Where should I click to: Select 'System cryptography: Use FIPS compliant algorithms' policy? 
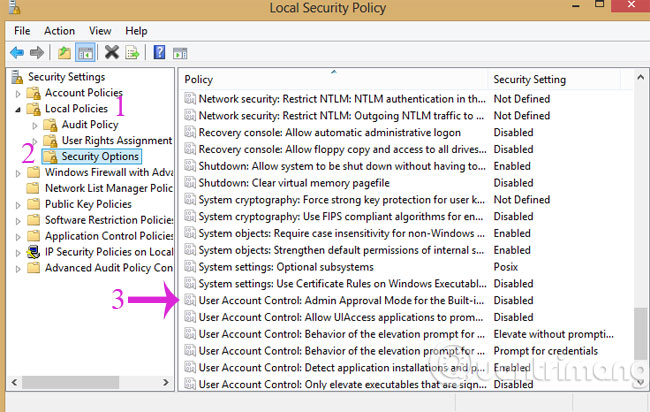click(341, 216)
